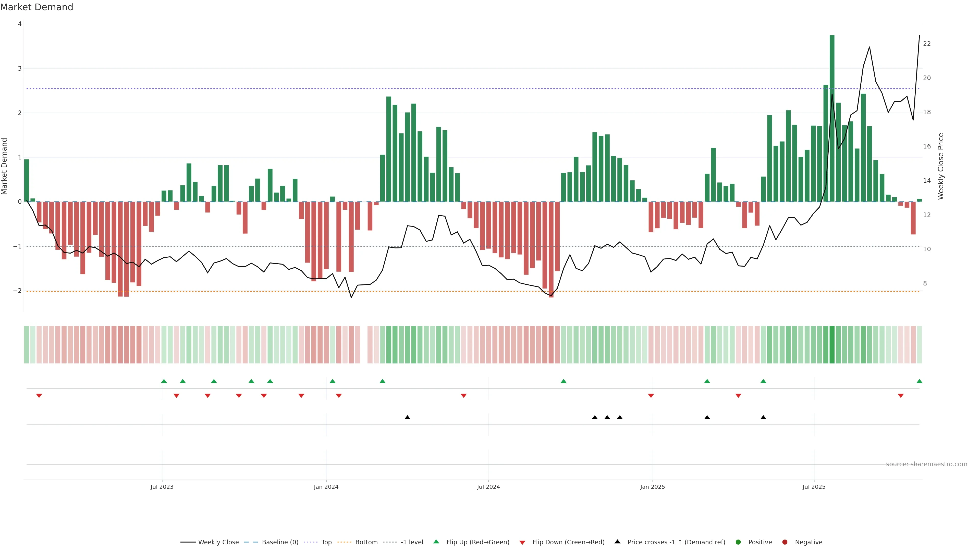The height and width of the screenshot is (551, 980).
Task: Click Flip Down red triangle legend icon
Action: point(522,543)
